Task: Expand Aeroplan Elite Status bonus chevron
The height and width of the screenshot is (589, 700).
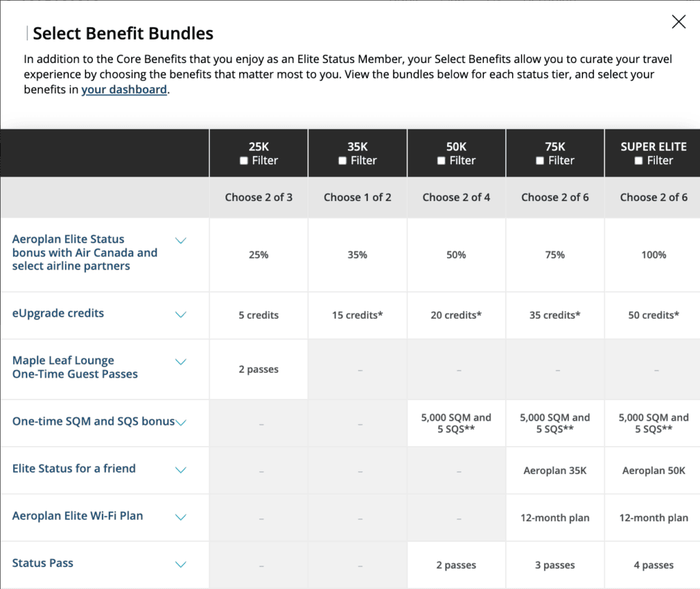Action: [180, 240]
